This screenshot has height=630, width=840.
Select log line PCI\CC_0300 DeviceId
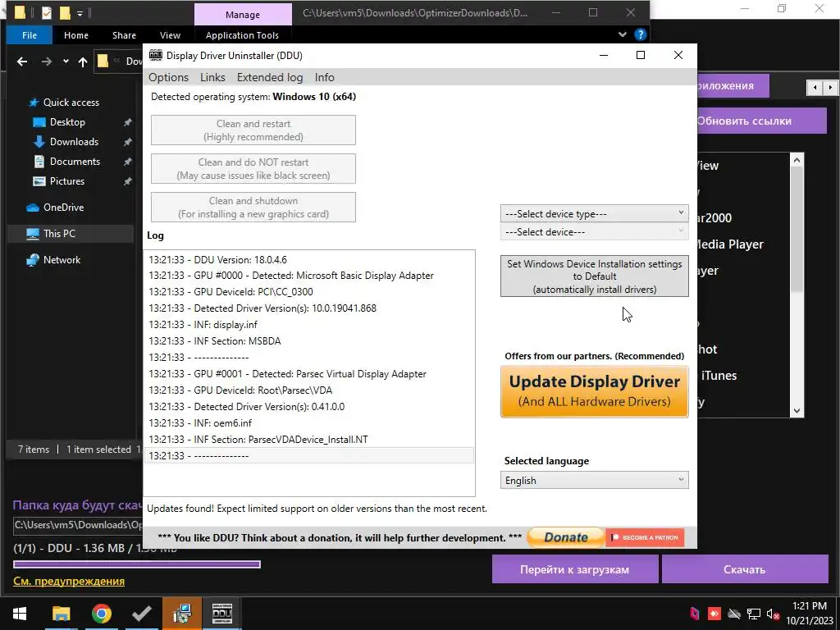click(x=309, y=292)
